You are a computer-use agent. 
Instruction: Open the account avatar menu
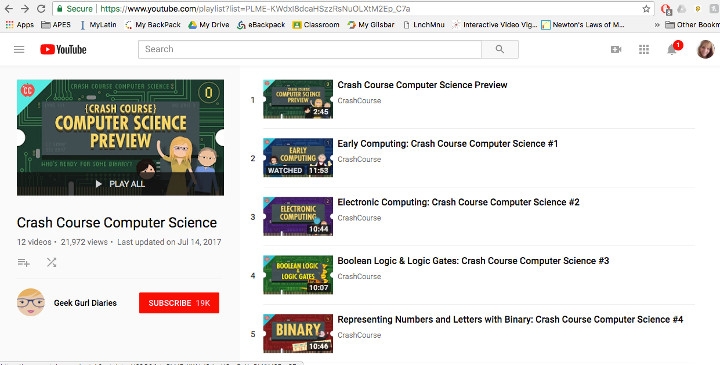pos(705,50)
